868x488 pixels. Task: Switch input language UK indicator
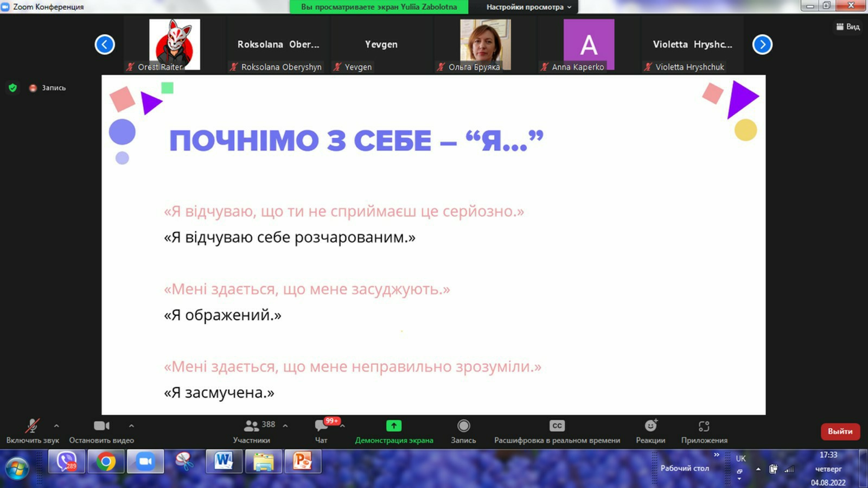[x=741, y=459]
